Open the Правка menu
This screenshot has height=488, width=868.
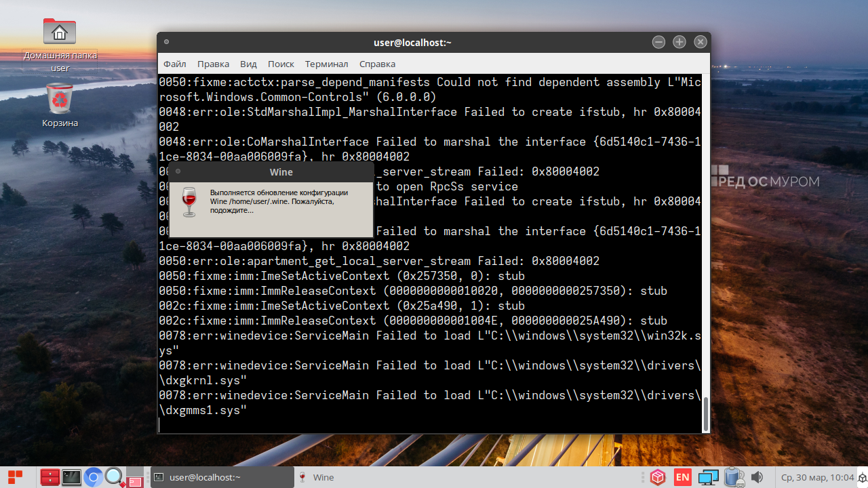pos(213,64)
